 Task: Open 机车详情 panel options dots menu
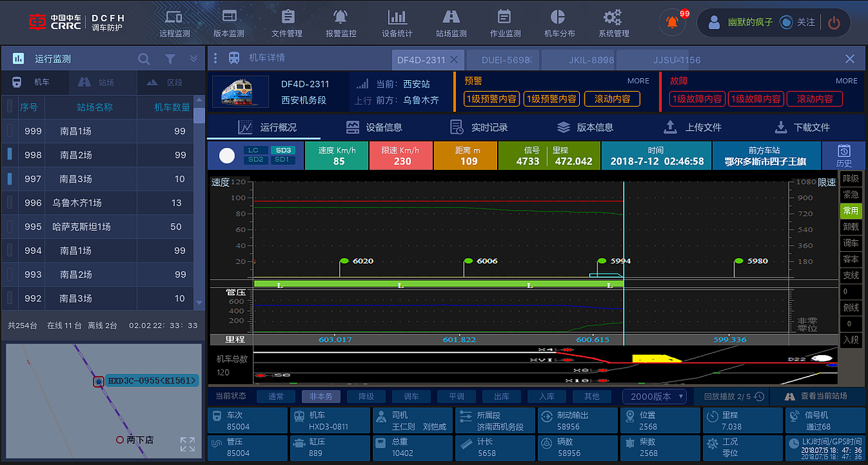pyautogui.click(x=216, y=58)
